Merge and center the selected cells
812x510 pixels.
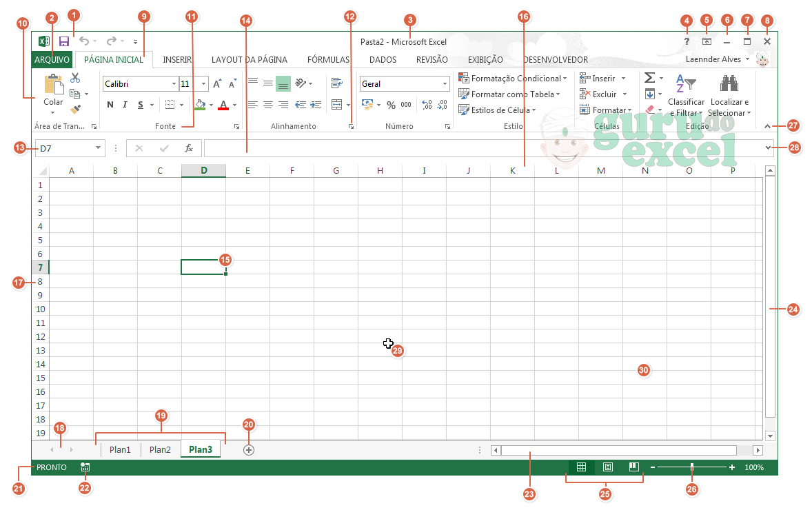pos(336,105)
